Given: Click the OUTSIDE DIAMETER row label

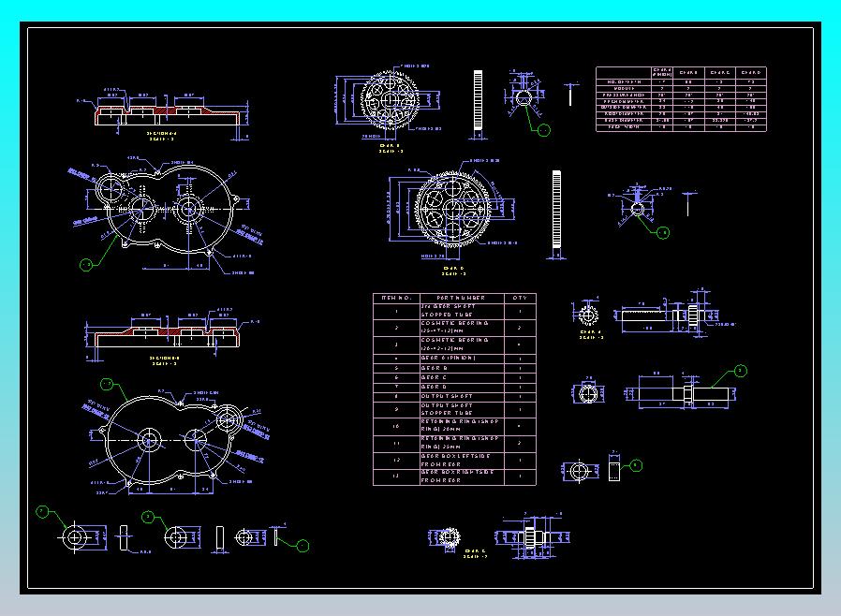Looking at the screenshot, I should (624, 108).
